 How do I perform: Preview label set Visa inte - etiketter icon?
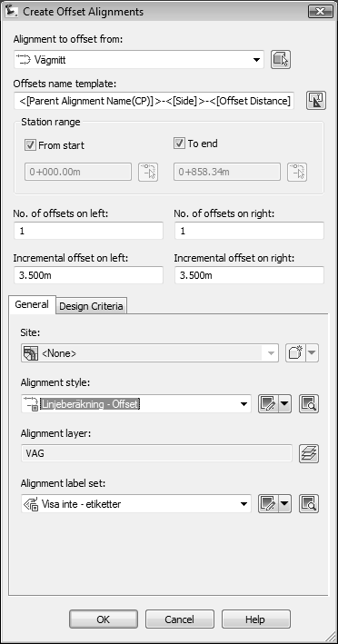pos(309,503)
